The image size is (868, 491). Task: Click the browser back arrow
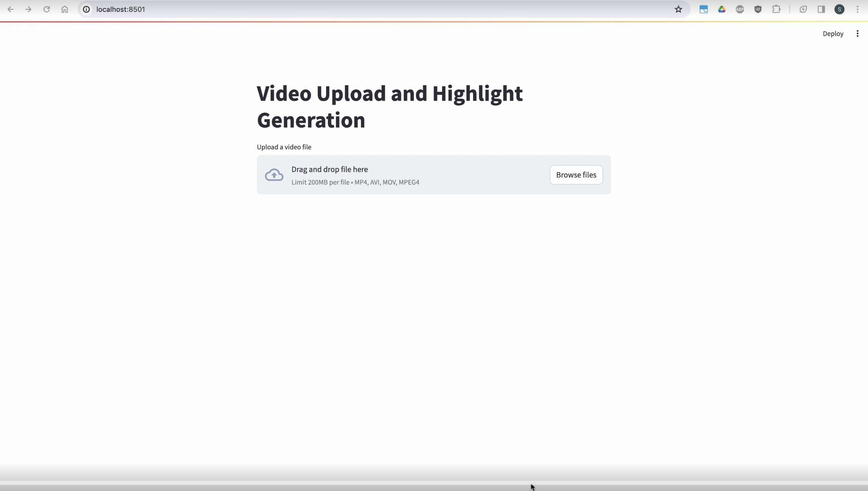[x=11, y=10]
